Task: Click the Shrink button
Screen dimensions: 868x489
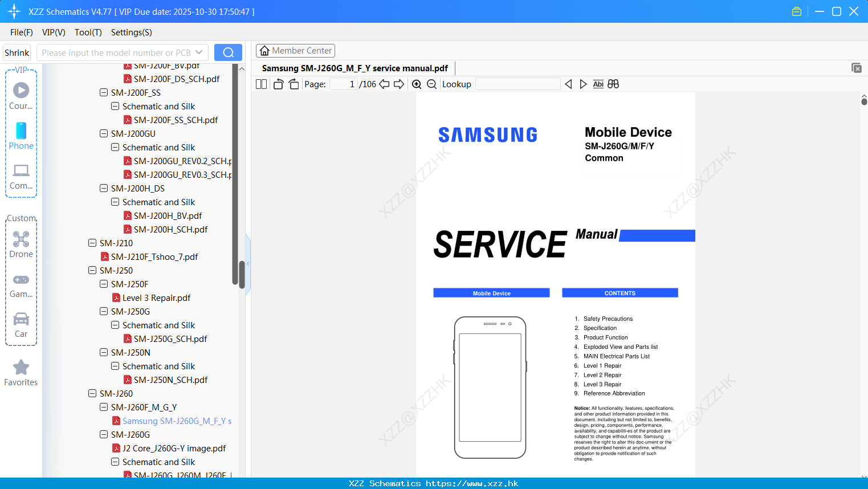Action: pos(17,52)
